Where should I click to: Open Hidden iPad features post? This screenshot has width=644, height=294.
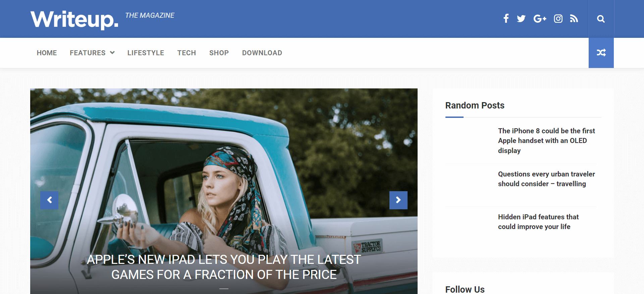coord(538,222)
